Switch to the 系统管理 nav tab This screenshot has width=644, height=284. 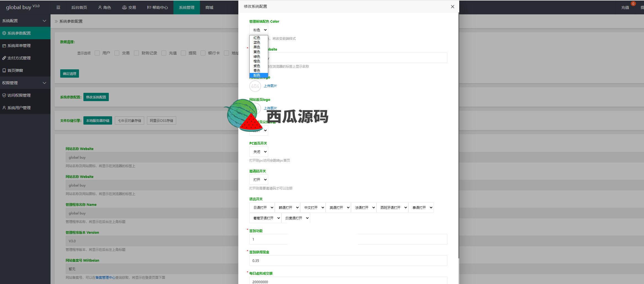pos(187,7)
